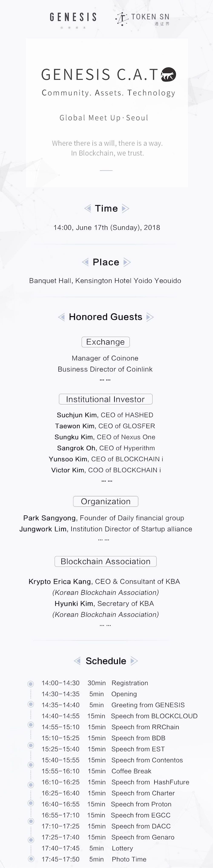Click the Speech from BLOCKCLOUD entry
Image resolution: width=213 pixels, height=868 pixels.
(154, 716)
